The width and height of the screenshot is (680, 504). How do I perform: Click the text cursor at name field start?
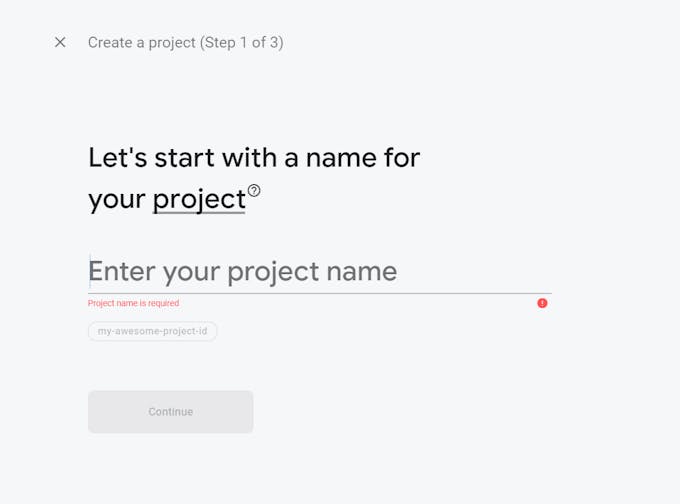pyautogui.click(x=90, y=270)
